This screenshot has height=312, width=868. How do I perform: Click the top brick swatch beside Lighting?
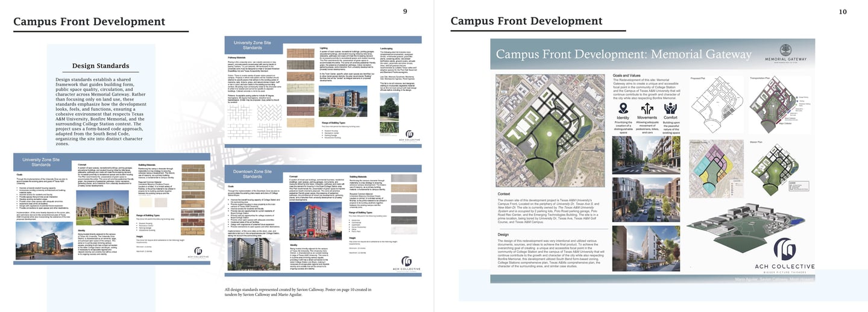[x=301, y=52]
